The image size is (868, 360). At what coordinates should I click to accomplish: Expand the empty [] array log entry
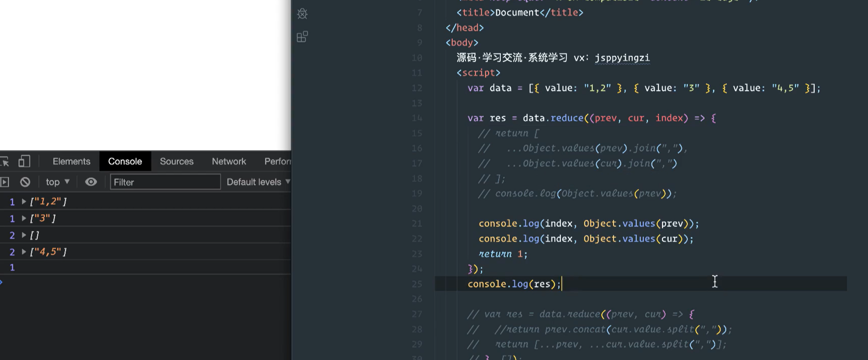24,235
